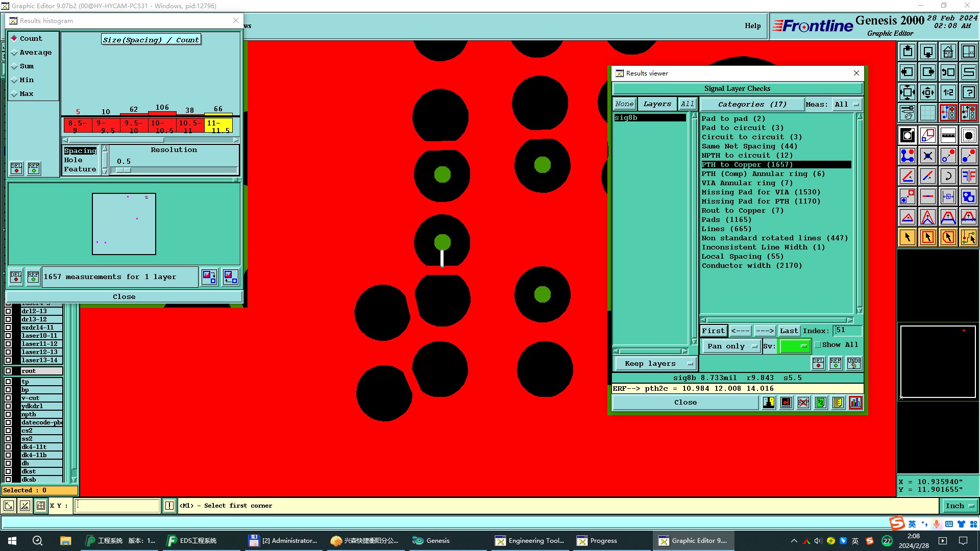The image size is (980, 551).
Task: Click the mirror flip (F|F) tool icon
Action: pyautogui.click(x=968, y=176)
